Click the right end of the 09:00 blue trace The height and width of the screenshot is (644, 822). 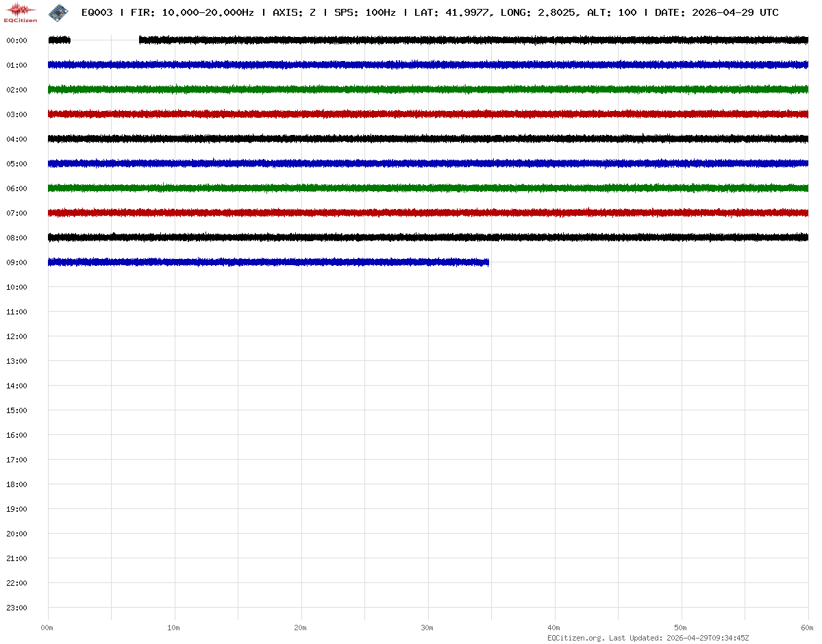[x=487, y=262]
